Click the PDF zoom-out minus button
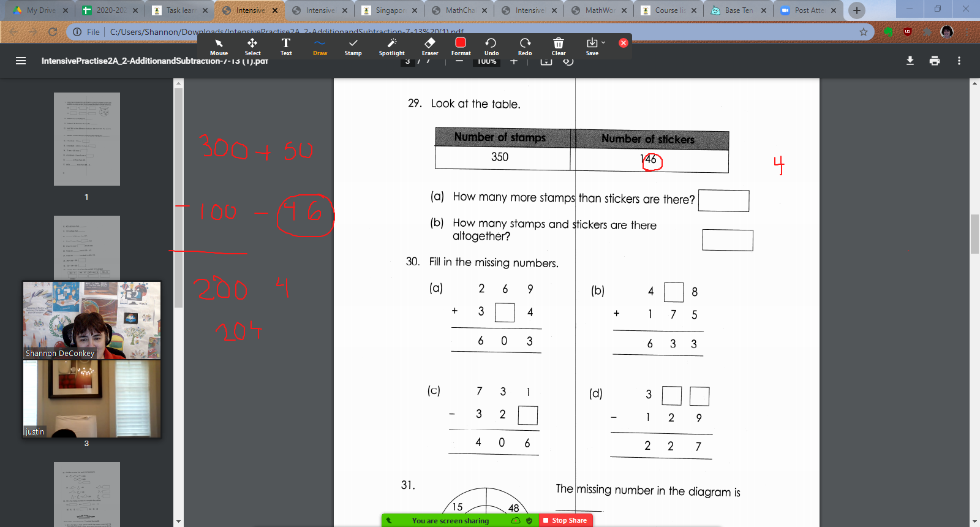Screen dimensions: 980x527 [x=459, y=62]
